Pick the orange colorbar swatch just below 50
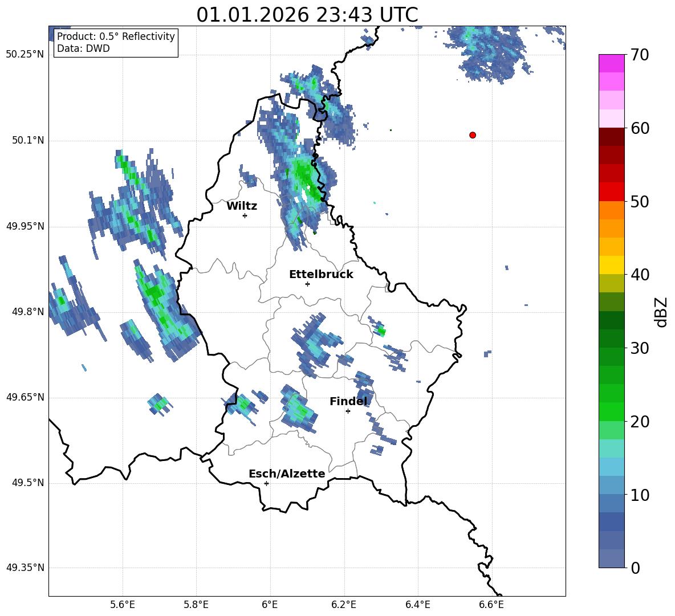The height and width of the screenshot is (616, 675). [x=611, y=210]
